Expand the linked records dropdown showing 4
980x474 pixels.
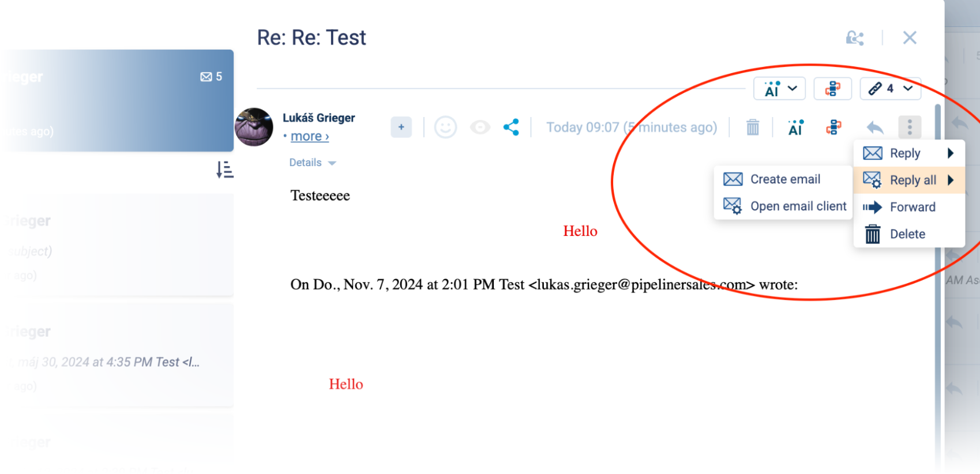[x=890, y=89]
